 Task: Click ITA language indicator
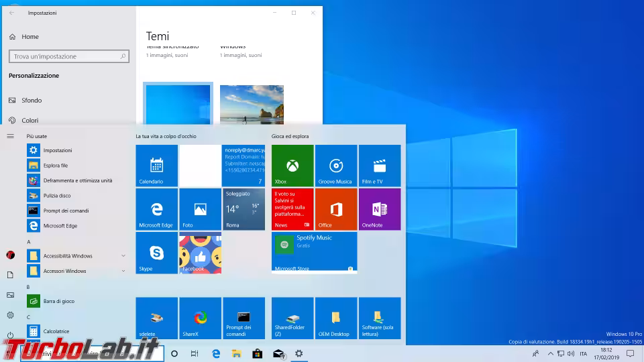coord(583,353)
